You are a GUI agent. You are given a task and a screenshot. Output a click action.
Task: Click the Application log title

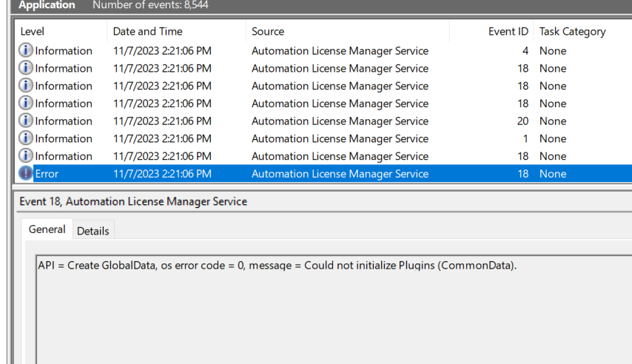[x=47, y=5]
